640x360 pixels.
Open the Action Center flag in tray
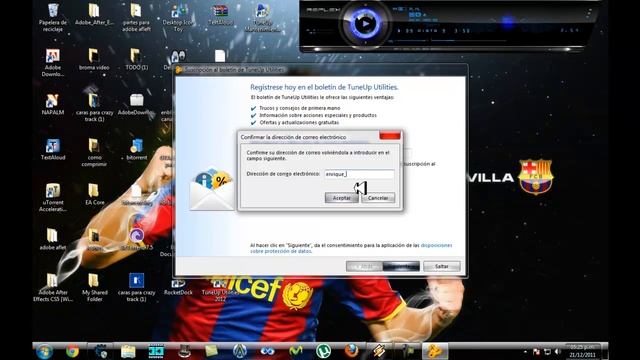tap(536, 352)
